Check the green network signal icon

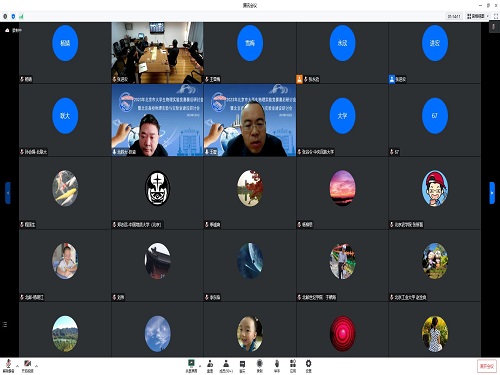tap(21, 16)
